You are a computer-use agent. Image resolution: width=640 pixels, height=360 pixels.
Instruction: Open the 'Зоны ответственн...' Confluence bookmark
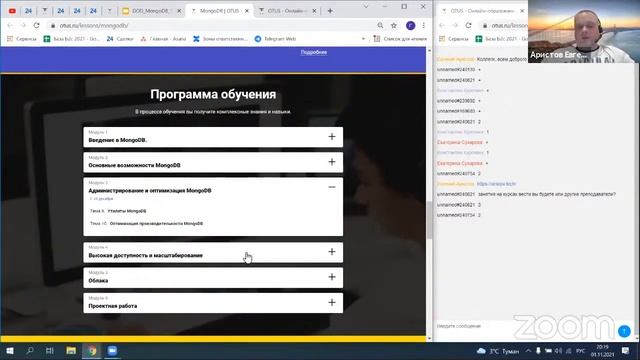coord(220,39)
